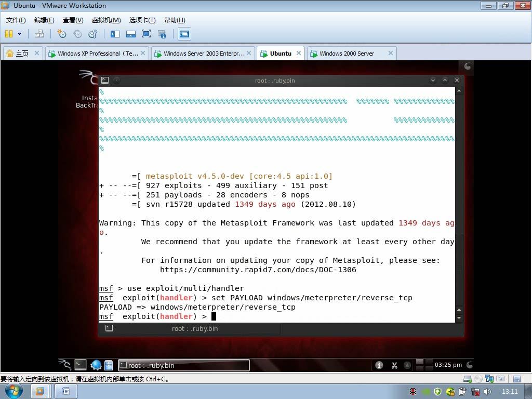Viewport: 532px width, 399px height.
Task: Click the info notification tray icon
Action: tap(379, 365)
